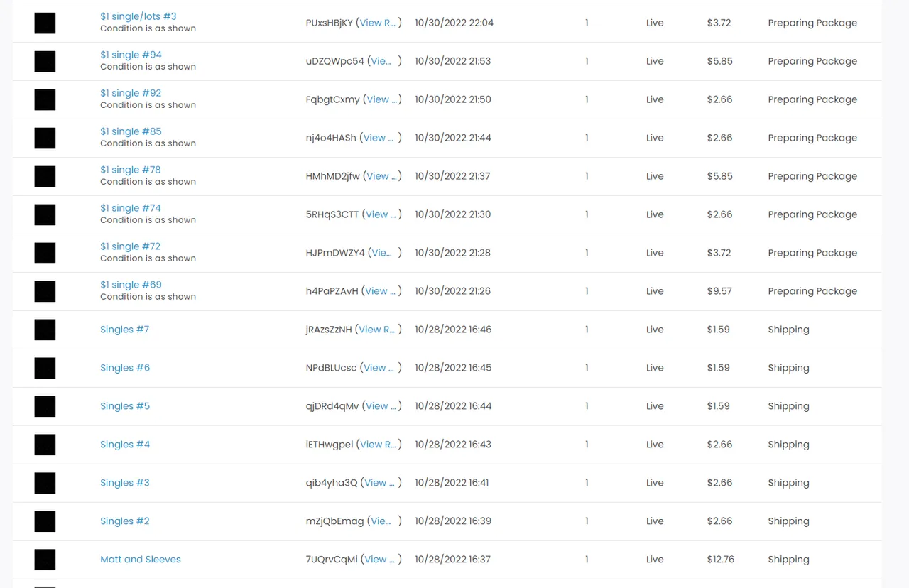Open the $1 single #74 listing
Image resolution: width=909 pixels, height=588 pixels.
131,208
